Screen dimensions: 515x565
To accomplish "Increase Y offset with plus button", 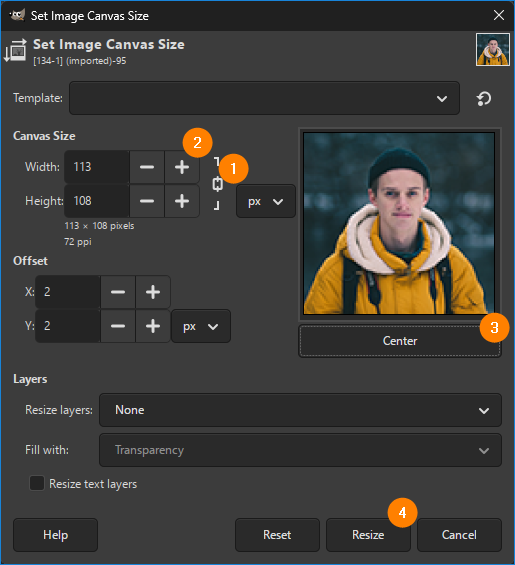I will tap(153, 326).
